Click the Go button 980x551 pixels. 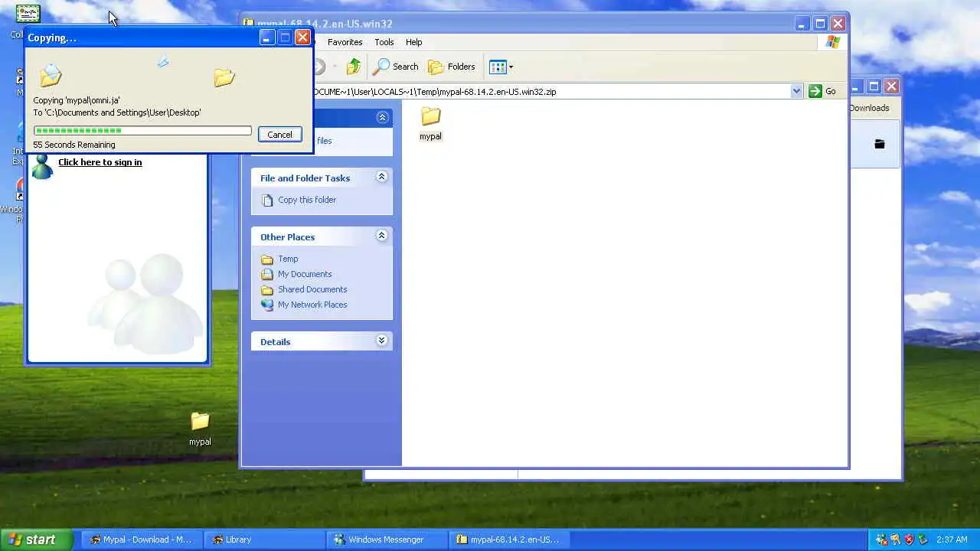(x=824, y=91)
